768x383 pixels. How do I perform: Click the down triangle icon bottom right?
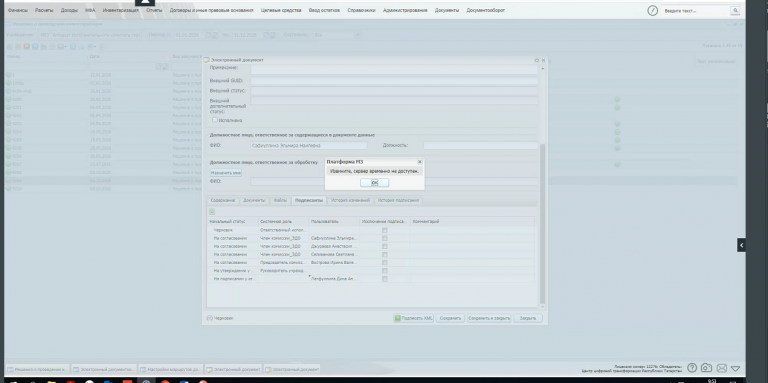pyautogui.click(x=736, y=368)
